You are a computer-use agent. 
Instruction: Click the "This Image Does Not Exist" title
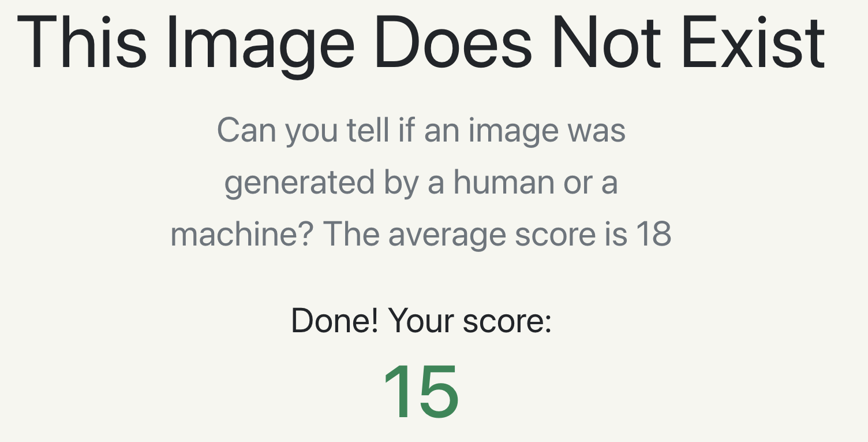421,43
